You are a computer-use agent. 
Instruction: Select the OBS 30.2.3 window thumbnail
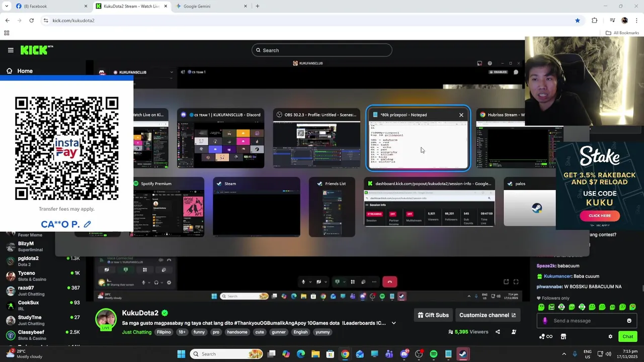pos(316,138)
